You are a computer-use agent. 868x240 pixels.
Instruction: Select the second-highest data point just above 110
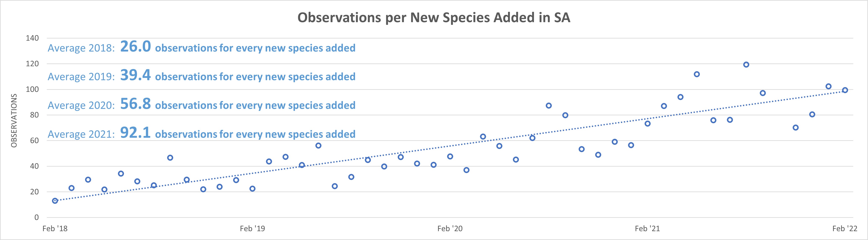pos(697,74)
